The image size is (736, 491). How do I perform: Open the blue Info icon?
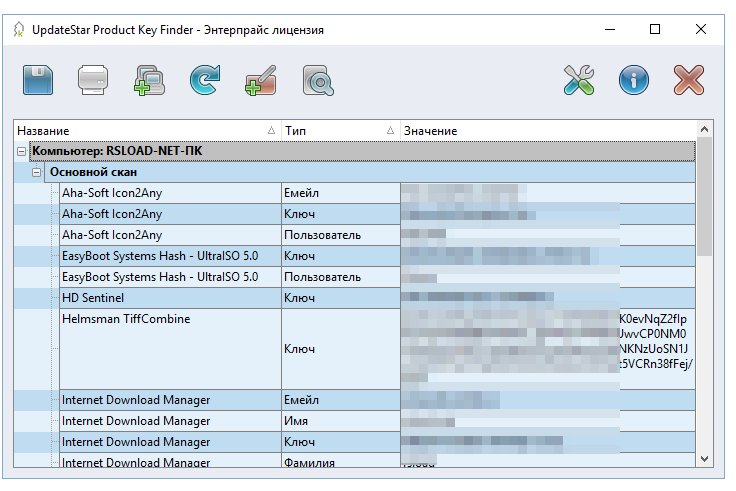634,80
